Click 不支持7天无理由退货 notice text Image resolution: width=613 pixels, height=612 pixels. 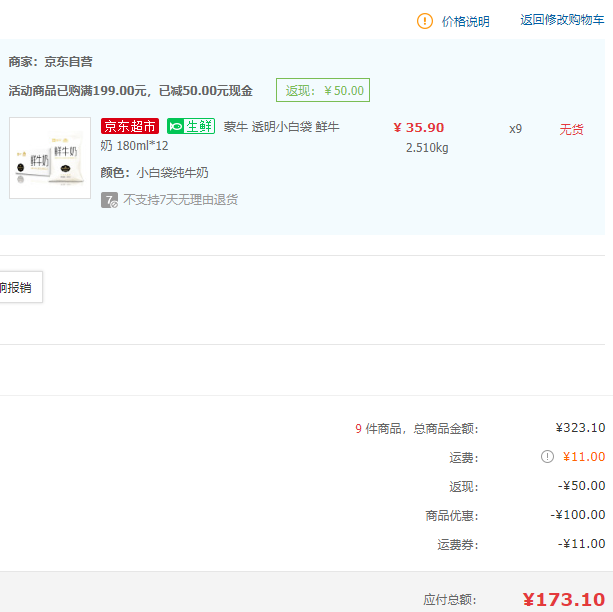coord(181,200)
